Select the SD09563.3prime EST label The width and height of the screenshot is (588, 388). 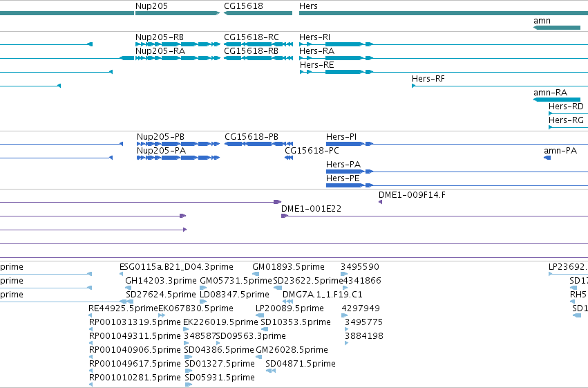[251, 336]
